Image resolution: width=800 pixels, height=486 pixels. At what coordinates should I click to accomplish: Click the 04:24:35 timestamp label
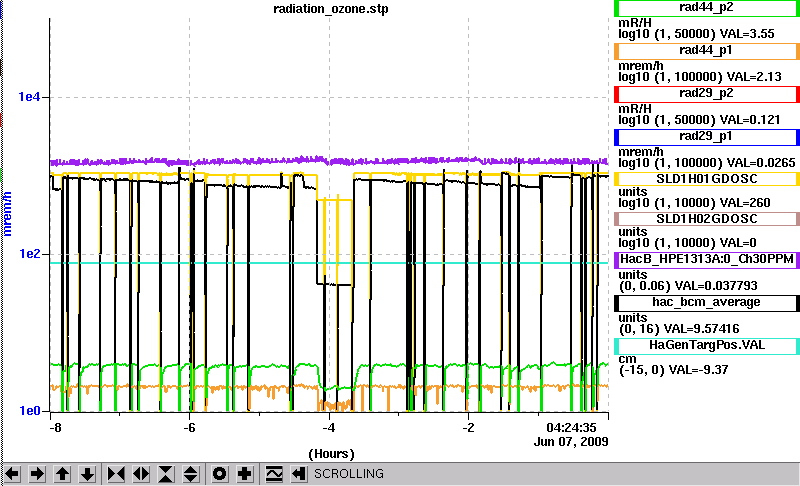571,428
